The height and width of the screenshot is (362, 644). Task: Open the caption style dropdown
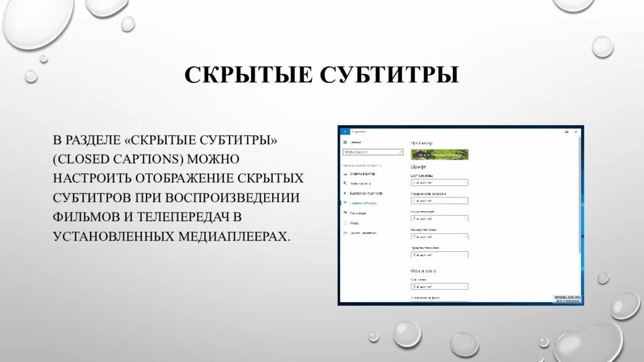coord(440,219)
